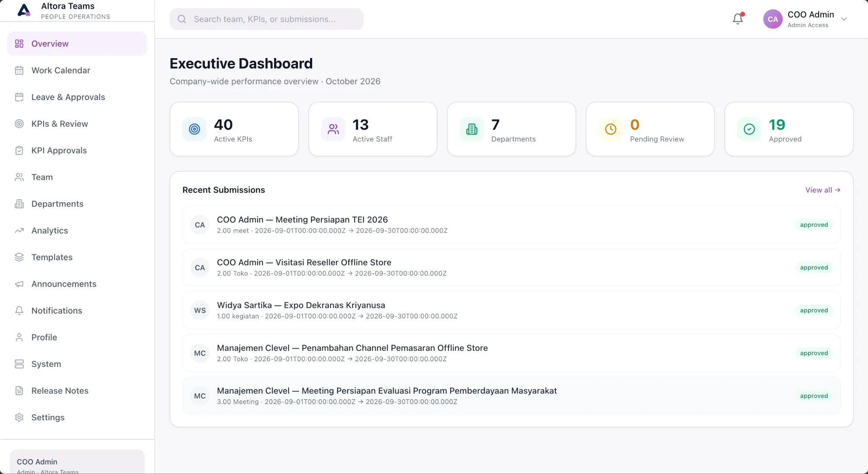Click the Altora Teams logo

(24, 10)
